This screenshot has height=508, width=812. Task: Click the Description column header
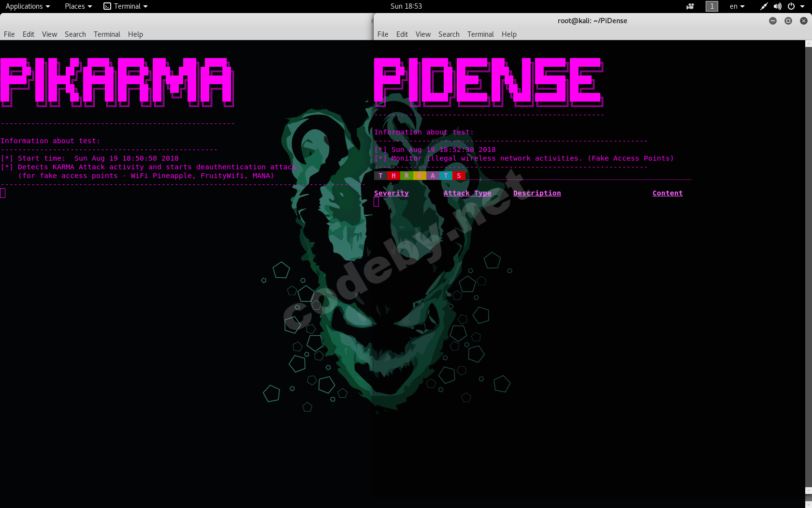coord(537,193)
